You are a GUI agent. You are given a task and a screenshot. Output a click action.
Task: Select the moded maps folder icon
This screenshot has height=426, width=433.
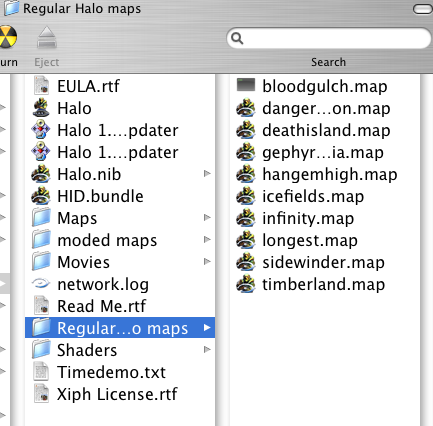(x=41, y=240)
